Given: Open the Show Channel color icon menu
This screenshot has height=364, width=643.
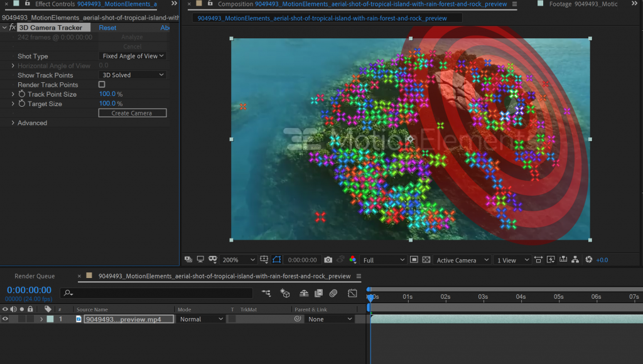Looking at the screenshot, I should point(352,260).
